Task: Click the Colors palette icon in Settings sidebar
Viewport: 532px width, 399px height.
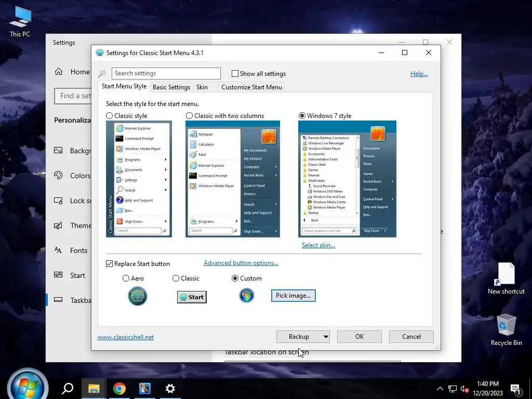Action: pyautogui.click(x=58, y=175)
